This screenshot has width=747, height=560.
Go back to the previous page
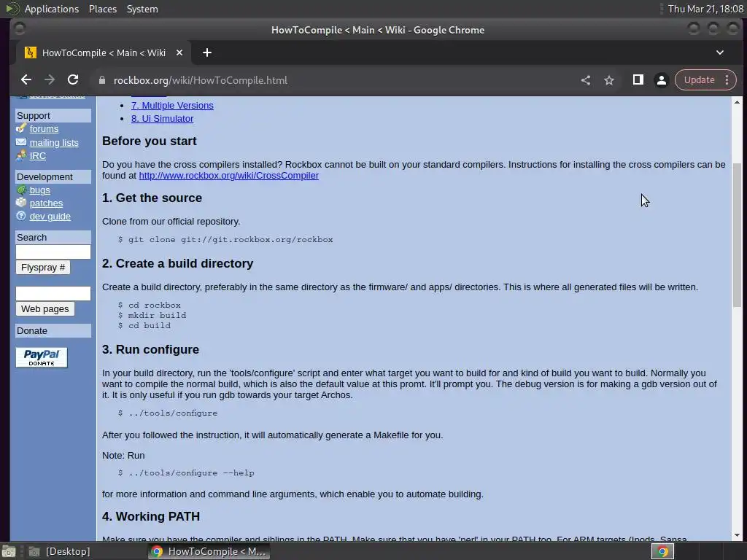point(26,80)
